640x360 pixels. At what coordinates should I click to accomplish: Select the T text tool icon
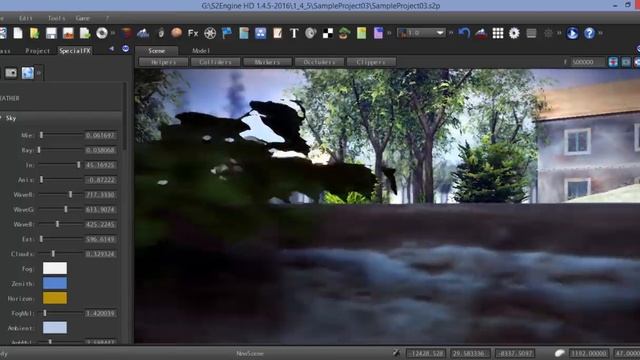pos(294,33)
